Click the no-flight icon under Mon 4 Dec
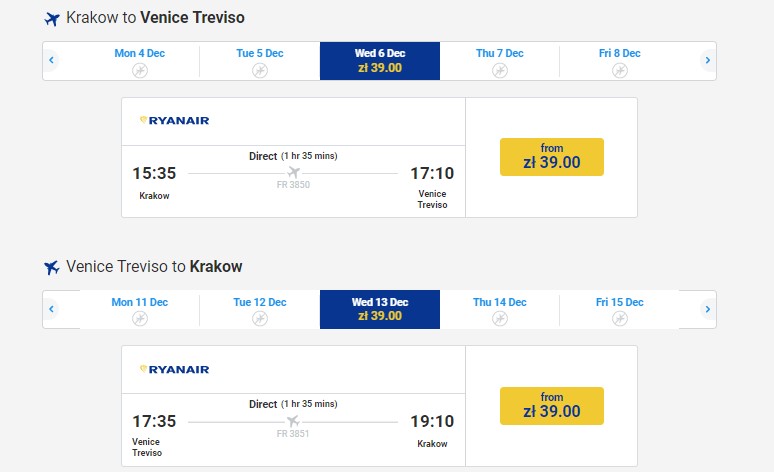The width and height of the screenshot is (774, 472). [x=140, y=70]
